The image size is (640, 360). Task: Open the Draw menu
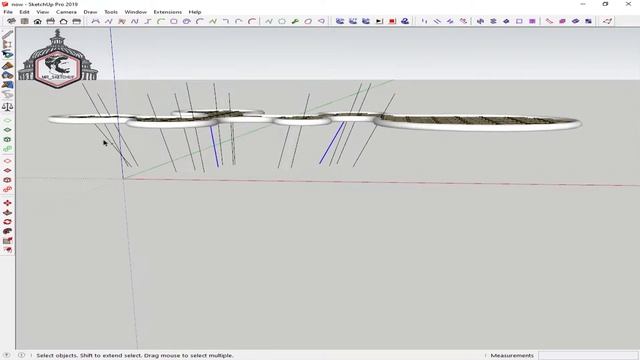click(90, 12)
